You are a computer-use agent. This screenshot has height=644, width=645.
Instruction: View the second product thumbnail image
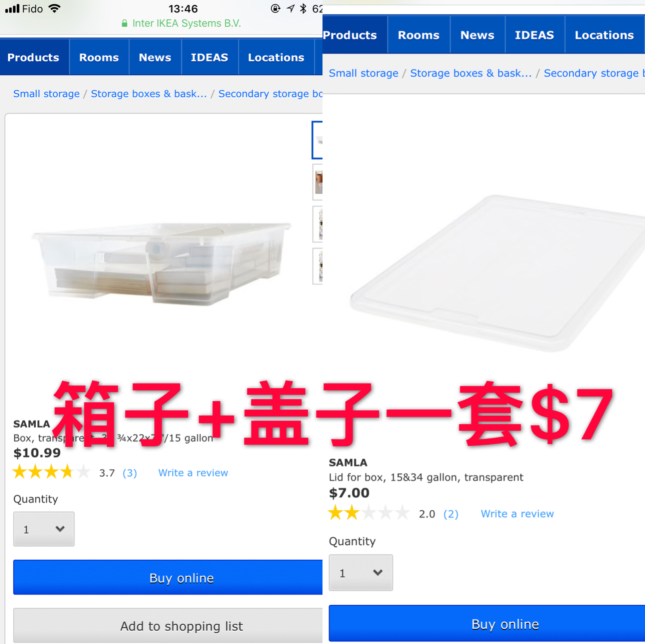[318, 182]
